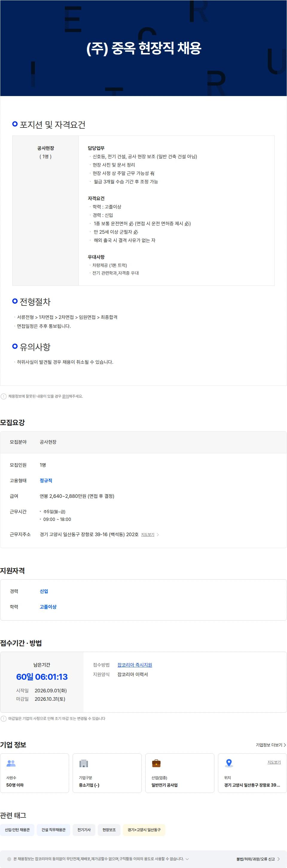Click remaining time 60일 06:01:13
287x868 pixels.
pos(42,677)
